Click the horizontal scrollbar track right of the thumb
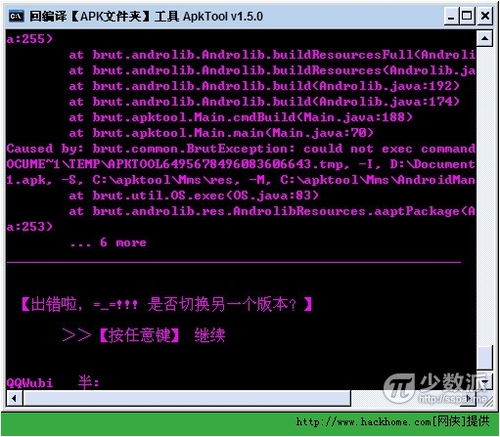The image size is (500, 437). coord(406,398)
